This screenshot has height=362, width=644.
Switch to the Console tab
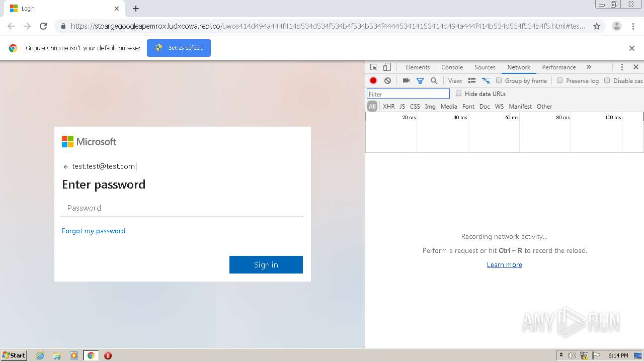click(x=452, y=67)
